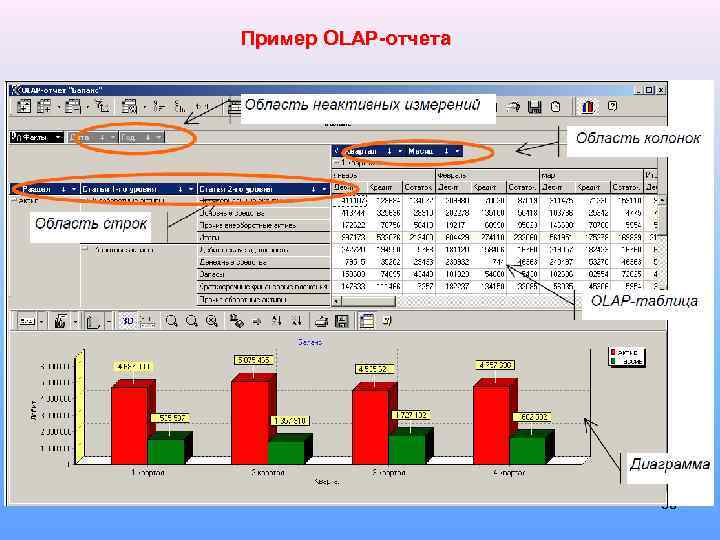Click the green Пассив legend swatch
Screen dimensions: 720x540
[x=613, y=361]
